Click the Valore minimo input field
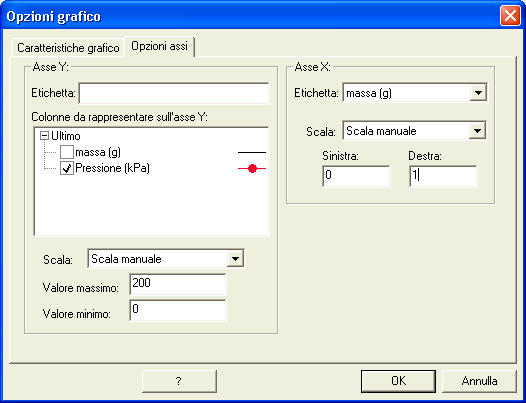526x403 pixels. click(178, 310)
